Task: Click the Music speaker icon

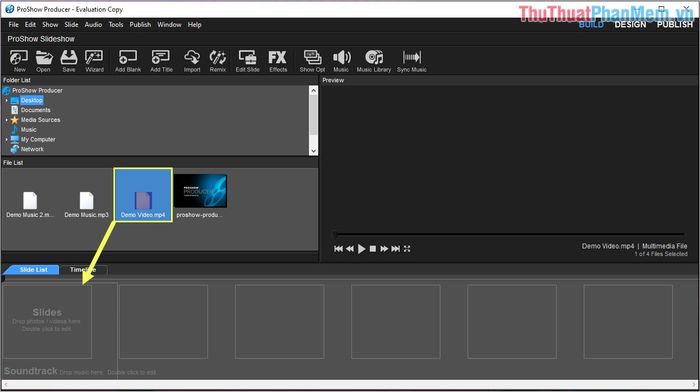Action: [x=341, y=61]
